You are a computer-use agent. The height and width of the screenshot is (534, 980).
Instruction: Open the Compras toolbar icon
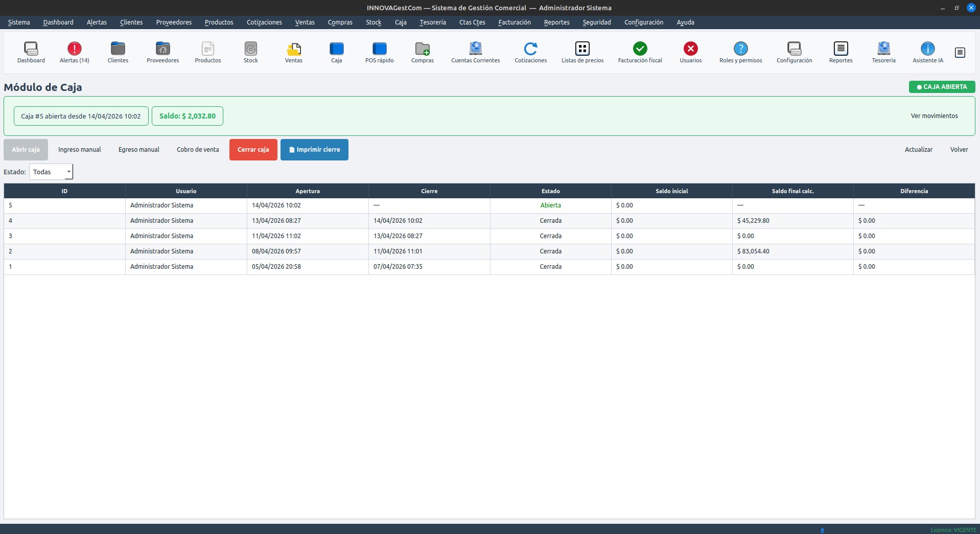click(422, 49)
